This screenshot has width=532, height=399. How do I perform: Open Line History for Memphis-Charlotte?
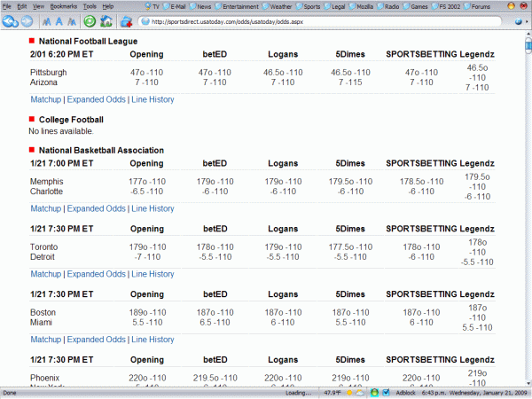pyautogui.click(x=153, y=208)
